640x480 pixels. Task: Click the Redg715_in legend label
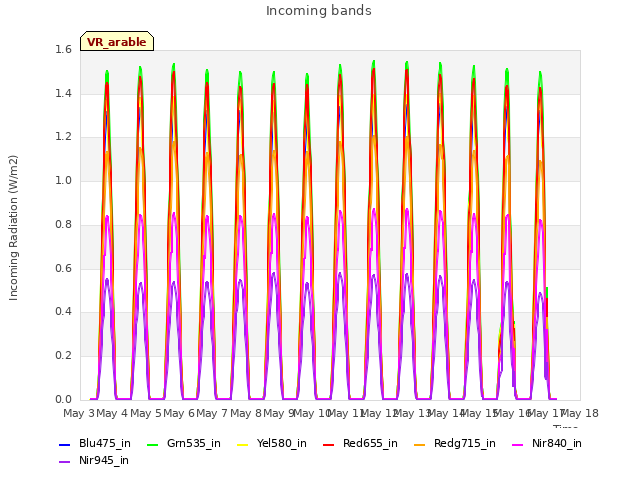465,444
